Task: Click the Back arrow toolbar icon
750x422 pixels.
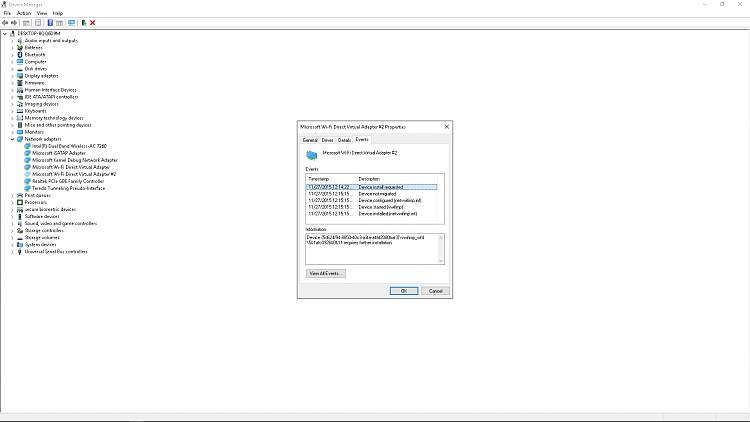Action: pyautogui.click(x=5, y=23)
